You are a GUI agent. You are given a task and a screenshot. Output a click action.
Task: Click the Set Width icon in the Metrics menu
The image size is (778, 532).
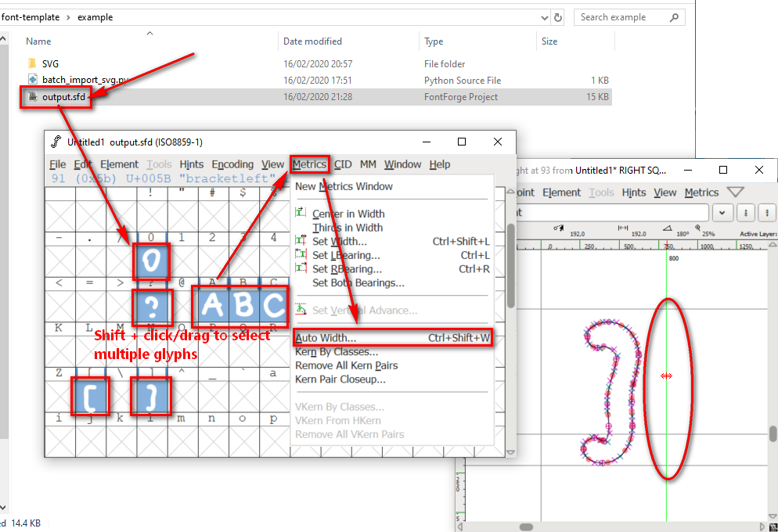click(x=300, y=238)
